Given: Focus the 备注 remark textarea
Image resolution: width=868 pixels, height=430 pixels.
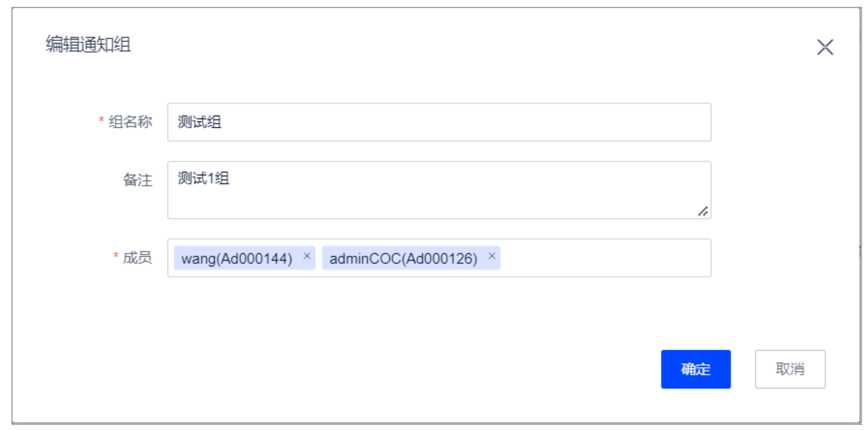Looking at the screenshot, I should click(x=439, y=190).
